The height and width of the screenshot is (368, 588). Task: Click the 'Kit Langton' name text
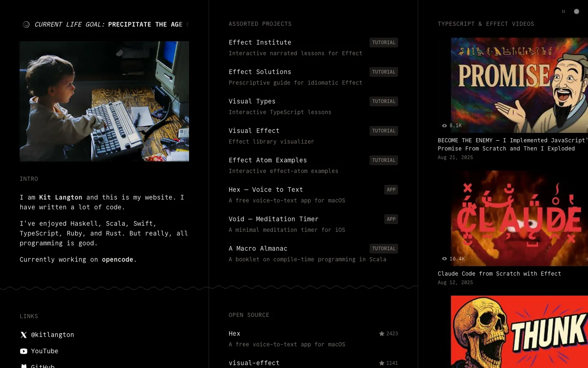[60, 197]
